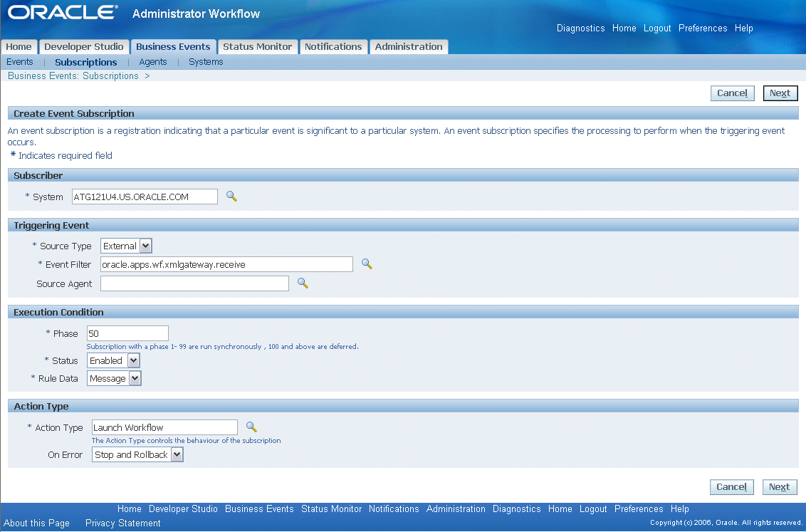Click footer Developer Studio link
This screenshot has width=806, height=532.
click(183, 509)
